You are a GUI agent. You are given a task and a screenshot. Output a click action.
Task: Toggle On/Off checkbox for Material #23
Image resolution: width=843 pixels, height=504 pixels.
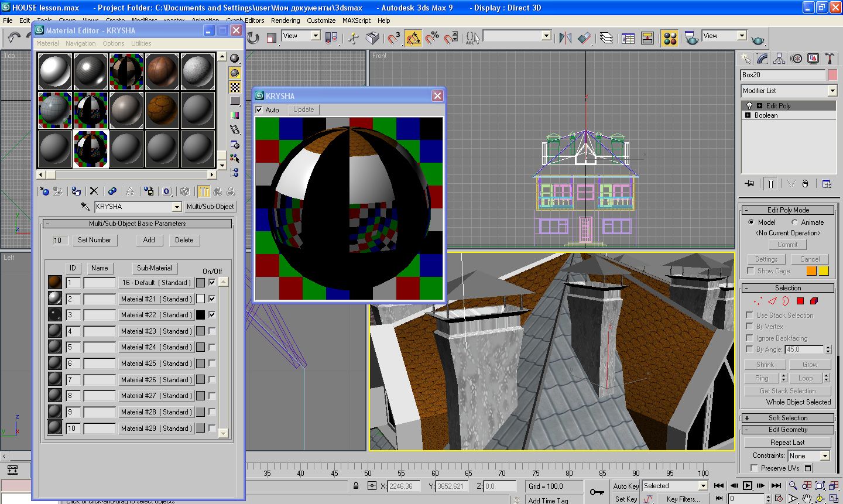[x=212, y=331]
